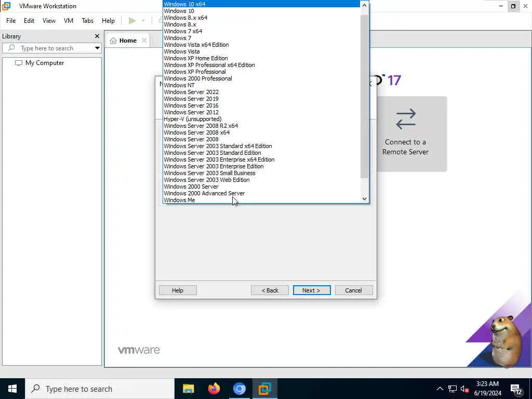Open the Edit menu
The width and height of the screenshot is (532, 399).
click(29, 21)
